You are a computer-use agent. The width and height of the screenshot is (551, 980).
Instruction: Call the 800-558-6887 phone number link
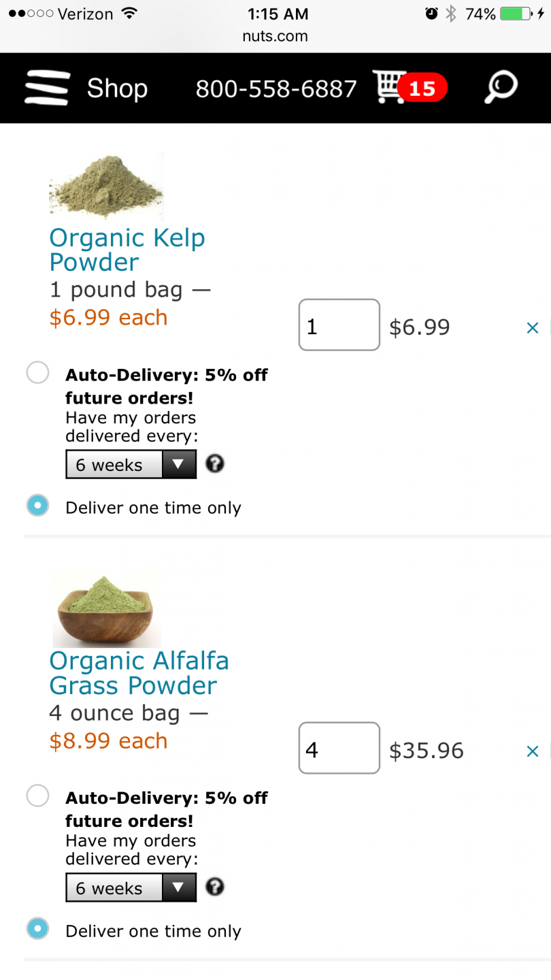[276, 88]
